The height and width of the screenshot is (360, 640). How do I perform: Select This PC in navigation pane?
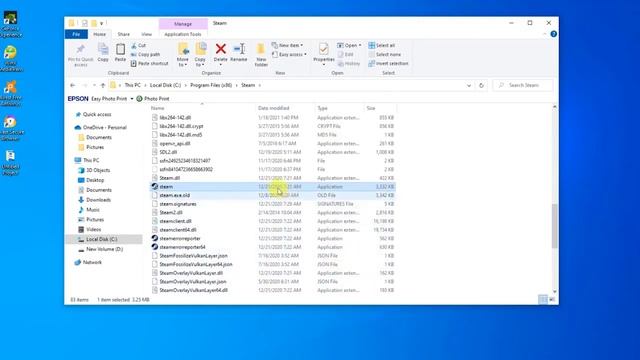point(91,160)
